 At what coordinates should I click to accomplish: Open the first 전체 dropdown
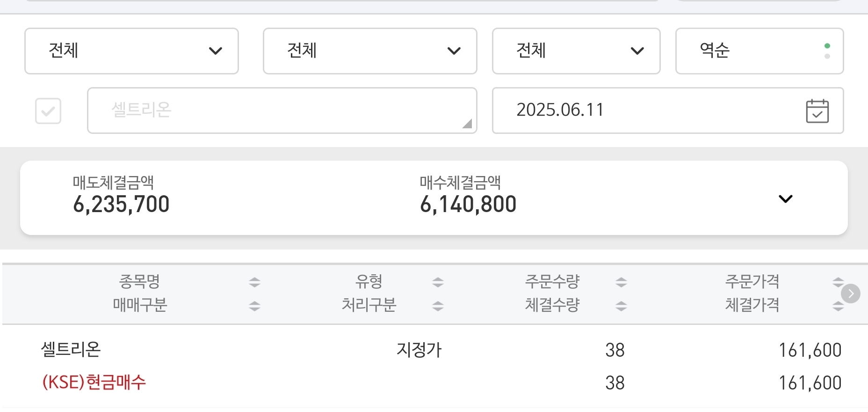[131, 51]
